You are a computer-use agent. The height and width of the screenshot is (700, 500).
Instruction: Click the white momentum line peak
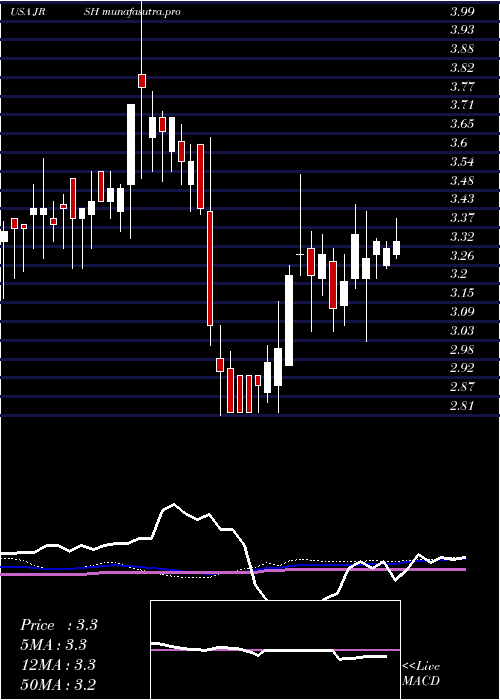pyautogui.click(x=174, y=504)
